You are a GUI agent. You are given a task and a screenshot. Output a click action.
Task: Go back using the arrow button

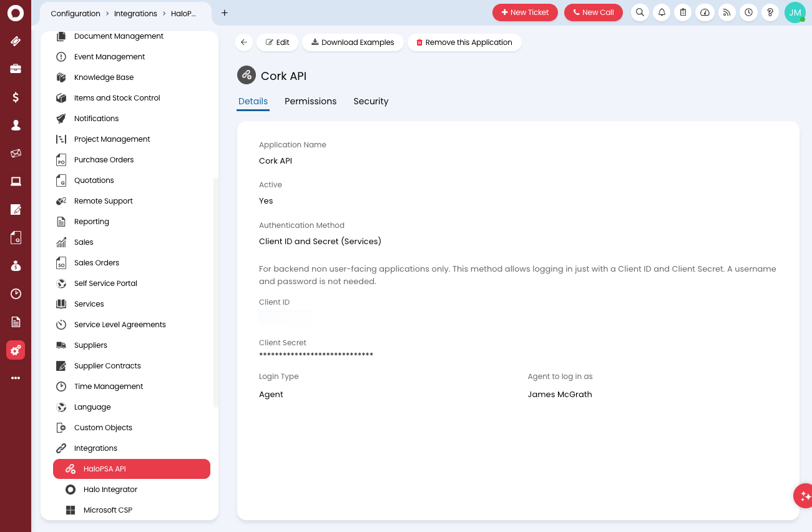tap(244, 42)
